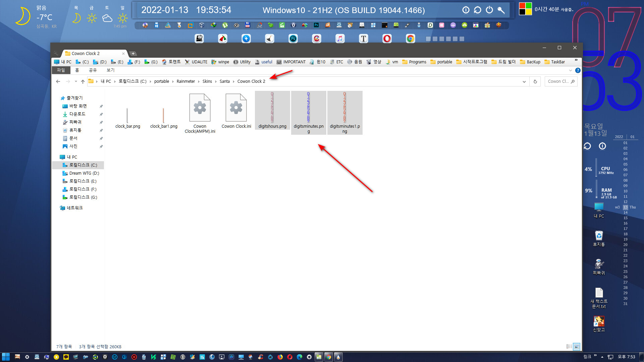Open the UDALITE favorites bar shortcut
The height and width of the screenshot is (362, 644).
point(196,62)
